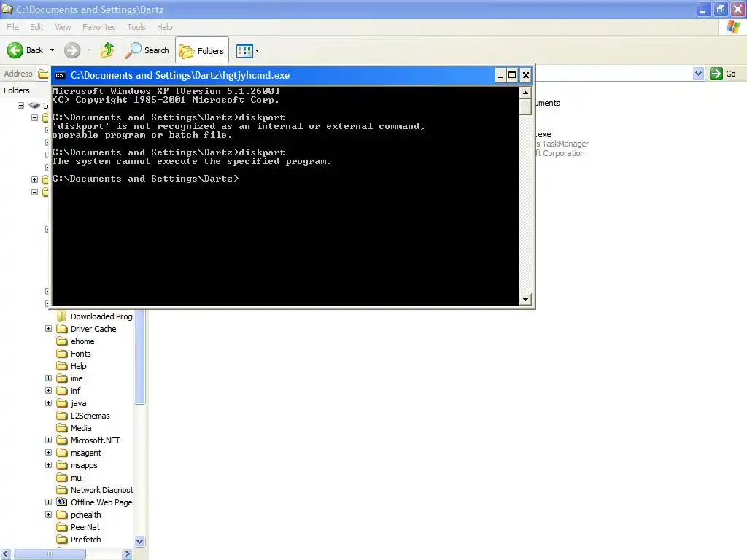
Task: Select the Media folder icon
Action: (x=62, y=427)
